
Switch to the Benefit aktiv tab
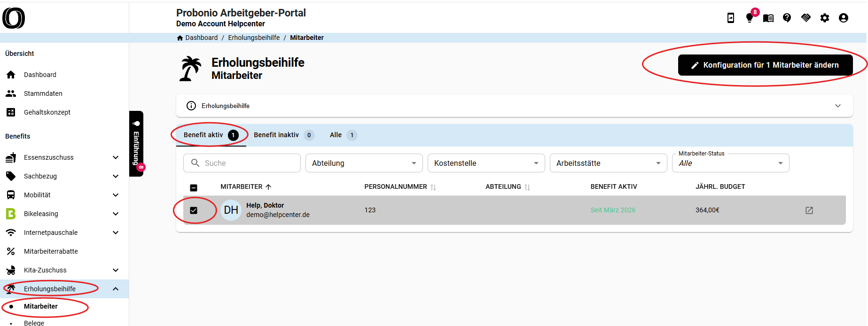(x=211, y=135)
